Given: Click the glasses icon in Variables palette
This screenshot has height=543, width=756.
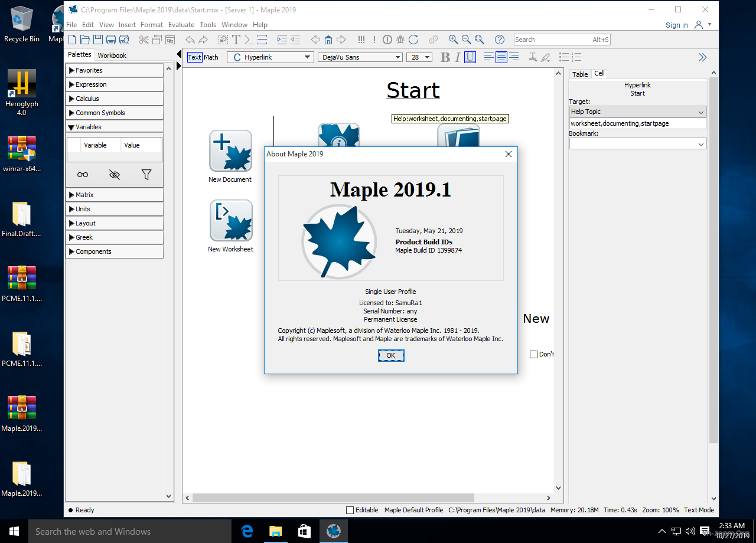Looking at the screenshot, I should point(83,175).
